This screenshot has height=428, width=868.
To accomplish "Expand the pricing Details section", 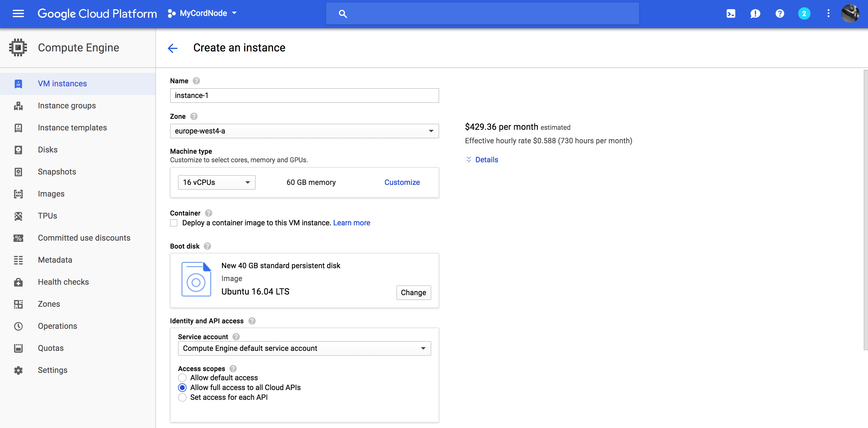I will pyautogui.click(x=482, y=160).
